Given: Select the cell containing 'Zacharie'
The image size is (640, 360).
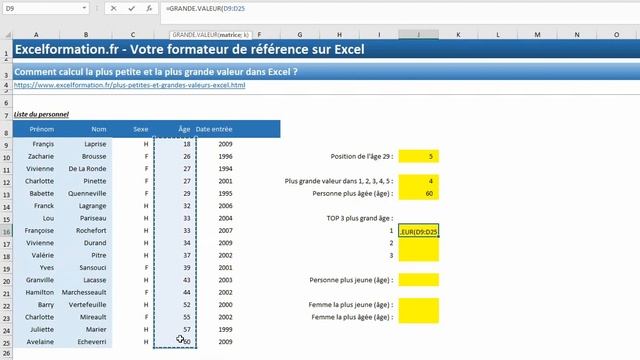Looking at the screenshot, I should [36, 156].
